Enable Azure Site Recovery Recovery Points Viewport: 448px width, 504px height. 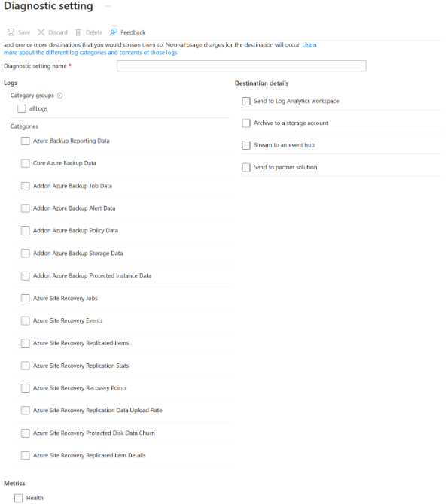click(25, 388)
